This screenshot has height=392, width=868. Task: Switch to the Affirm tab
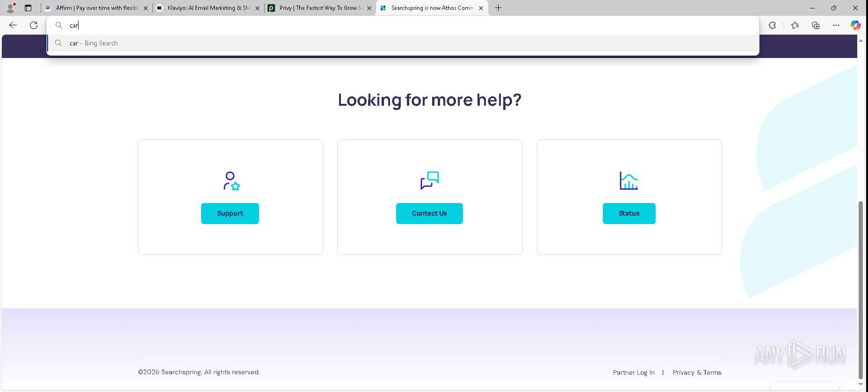(96, 8)
